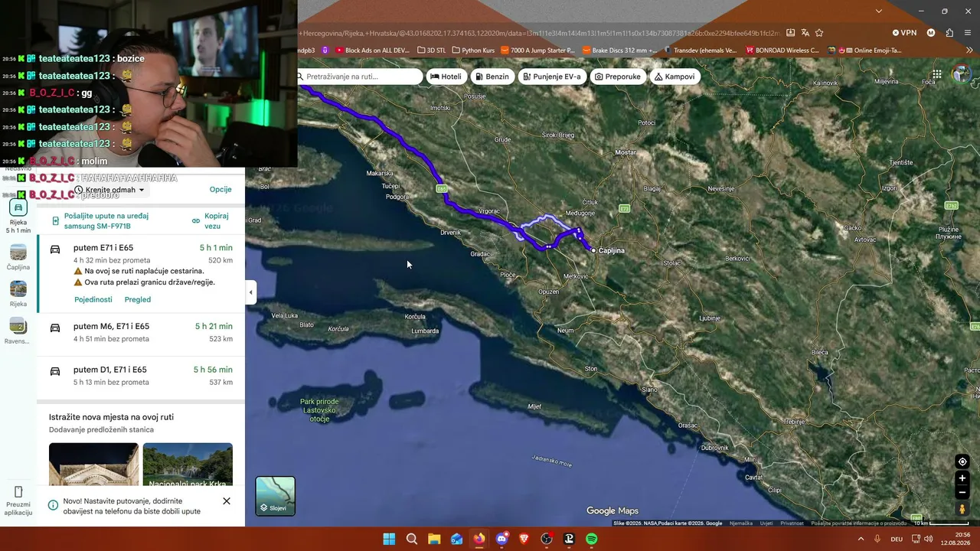Image resolution: width=980 pixels, height=551 pixels.
Task: Switch to Firefox in the taskbar
Action: click(x=479, y=539)
